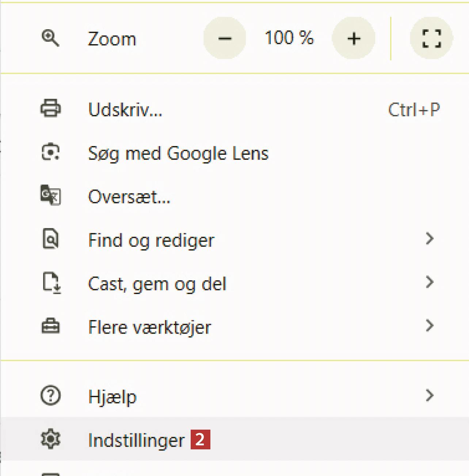Click the magnifier Zoom icon
Image resolution: width=469 pixels, height=476 pixels.
(x=50, y=38)
